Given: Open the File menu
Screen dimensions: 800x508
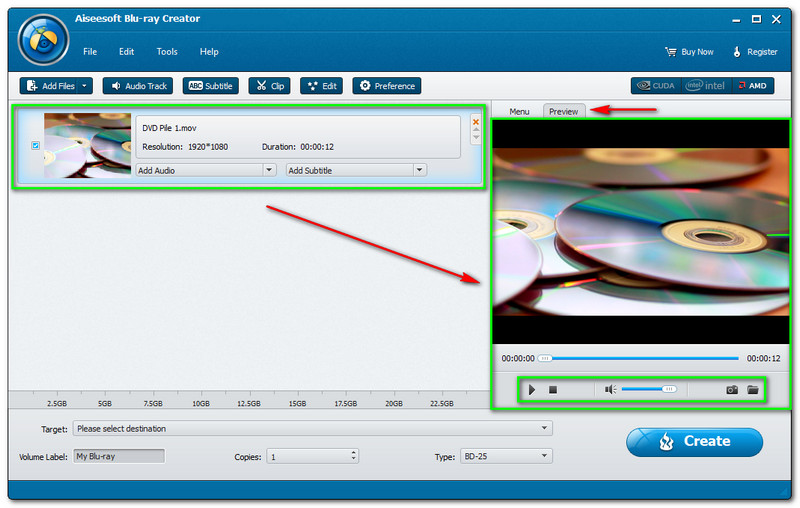Looking at the screenshot, I should point(90,52).
